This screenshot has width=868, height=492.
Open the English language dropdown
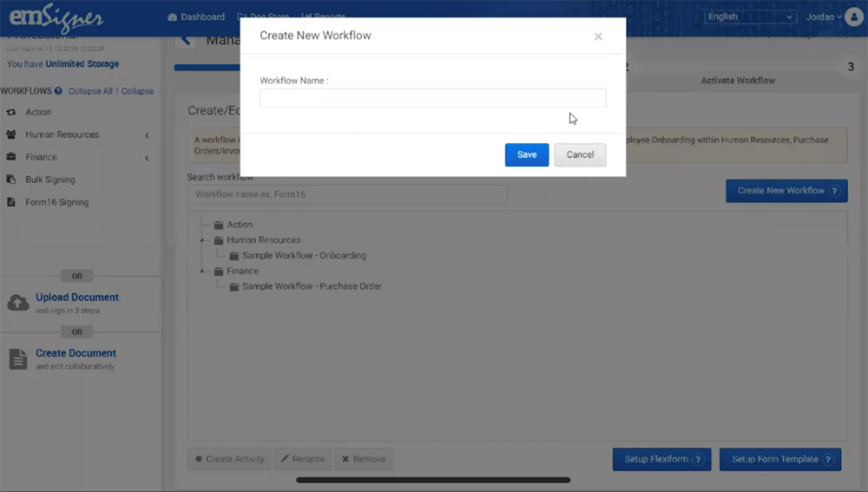coord(750,16)
